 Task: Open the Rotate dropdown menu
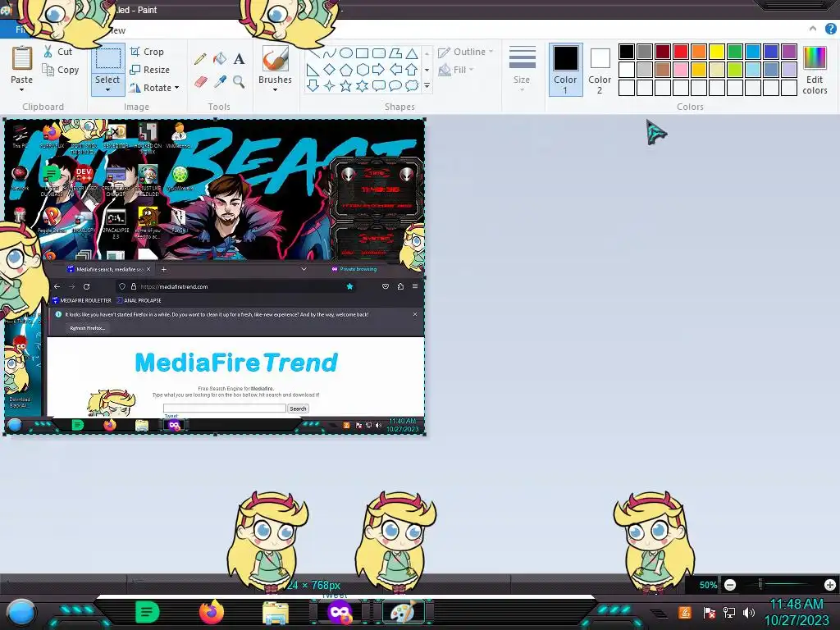pos(154,87)
